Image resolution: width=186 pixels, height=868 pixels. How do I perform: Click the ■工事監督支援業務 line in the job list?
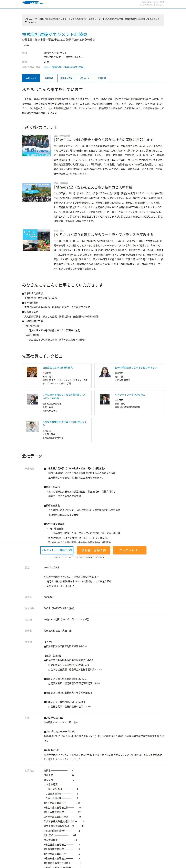click(x=32, y=294)
